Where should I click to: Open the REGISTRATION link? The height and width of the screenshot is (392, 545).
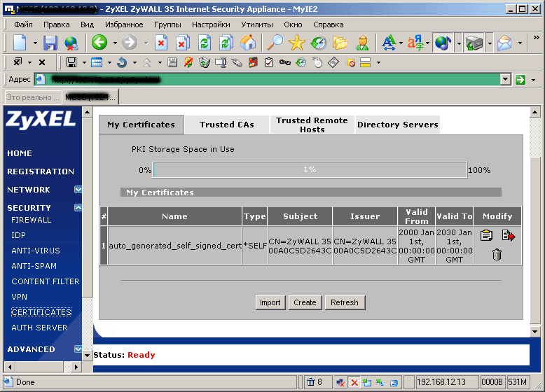click(x=41, y=171)
